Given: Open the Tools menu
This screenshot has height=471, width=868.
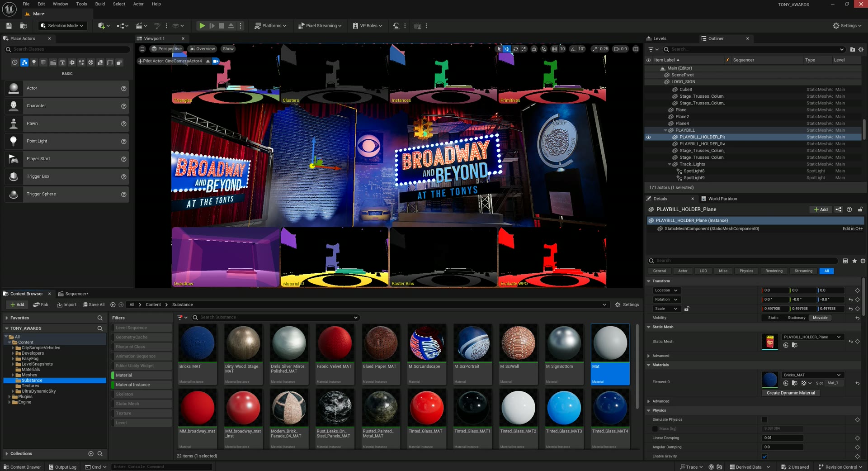Looking at the screenshot, I should click(x=81, y=4).
